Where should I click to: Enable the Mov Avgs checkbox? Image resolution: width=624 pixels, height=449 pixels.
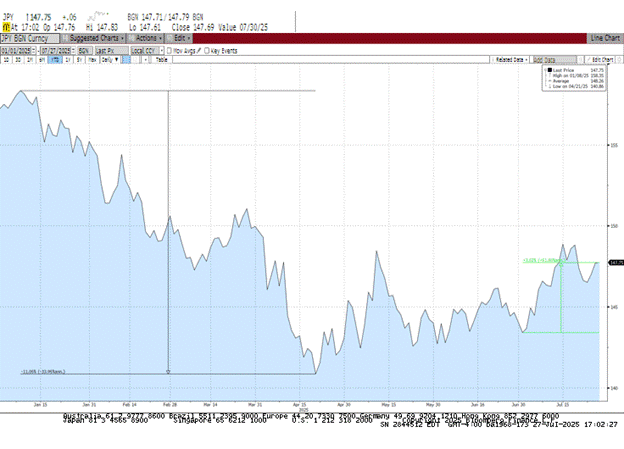[169, 51]
